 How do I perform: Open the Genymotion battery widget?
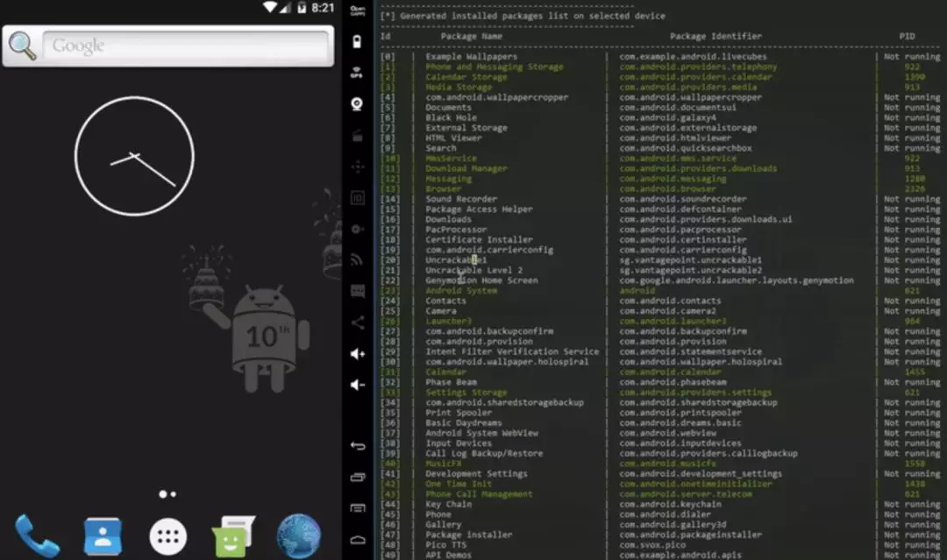tap(357, 42)
